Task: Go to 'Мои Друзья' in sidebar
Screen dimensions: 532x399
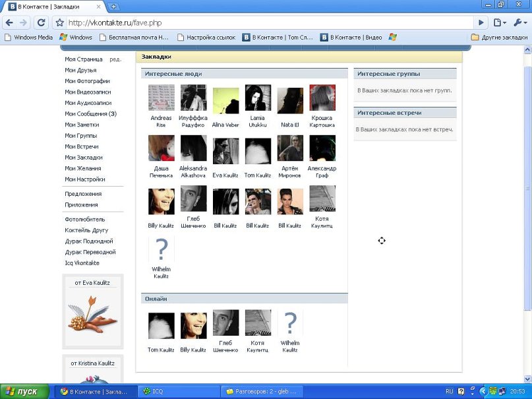Action: coord(80,71)
